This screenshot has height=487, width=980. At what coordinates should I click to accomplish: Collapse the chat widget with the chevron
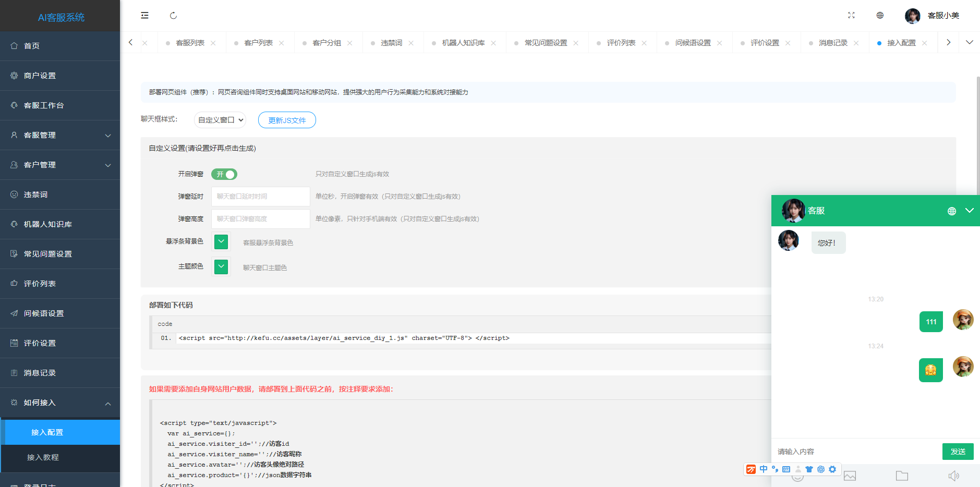(970, 211)
